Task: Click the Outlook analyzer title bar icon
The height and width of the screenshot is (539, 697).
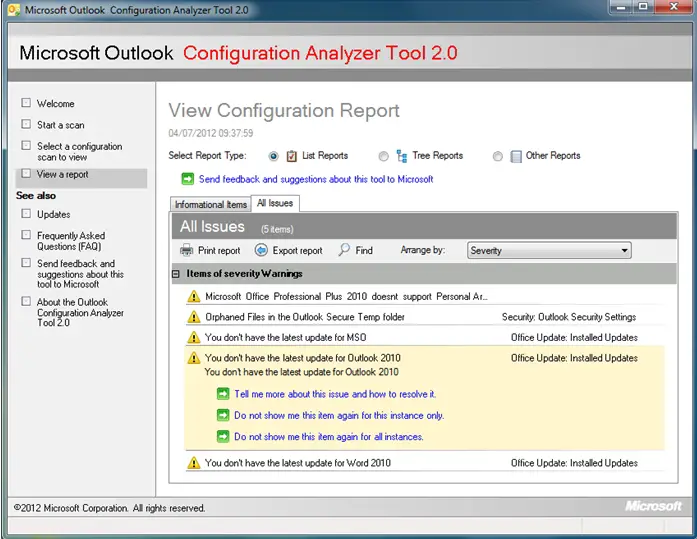Action: coord(14,10)
